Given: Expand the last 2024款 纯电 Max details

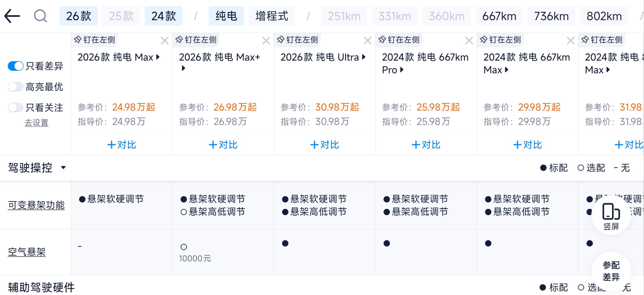Looking at the screenshot, I should pyautogui.click(x=608, y=70).
